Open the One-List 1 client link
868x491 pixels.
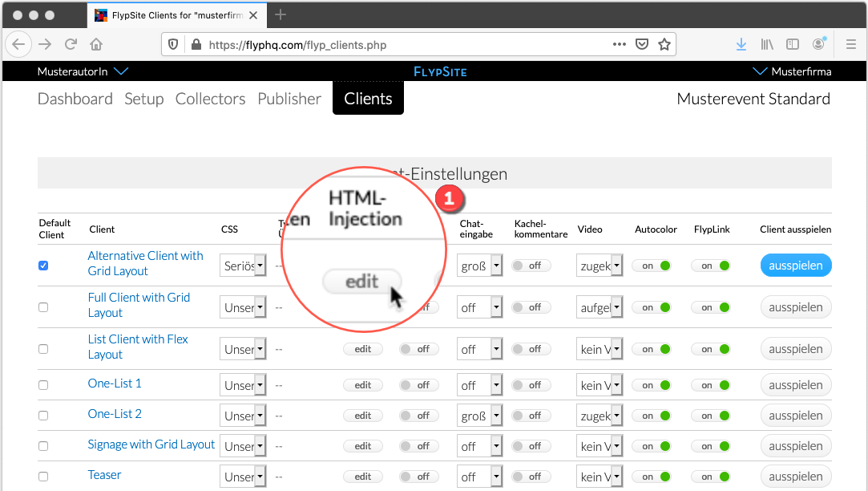[115, 383]
